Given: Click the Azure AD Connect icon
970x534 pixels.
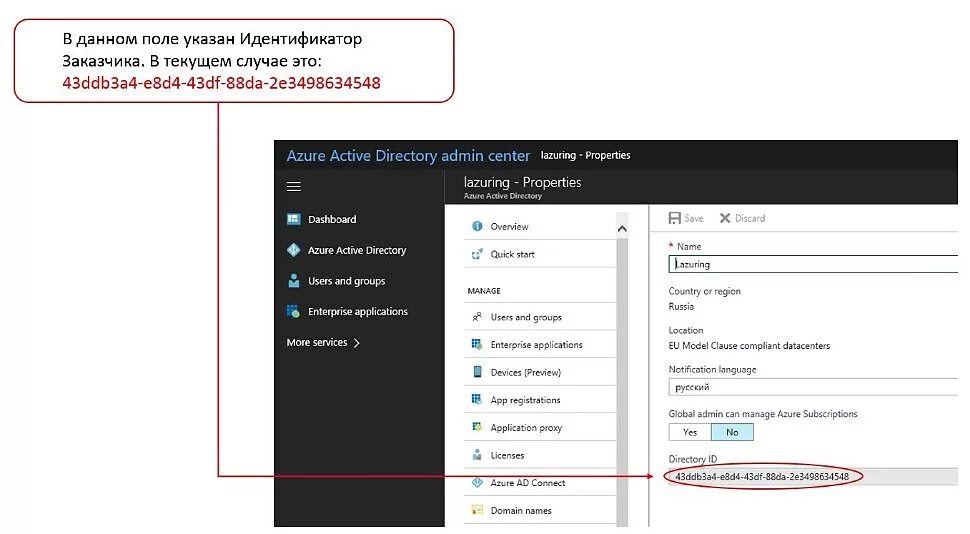Looking at the screenshot, I should [x=477, y=482].
